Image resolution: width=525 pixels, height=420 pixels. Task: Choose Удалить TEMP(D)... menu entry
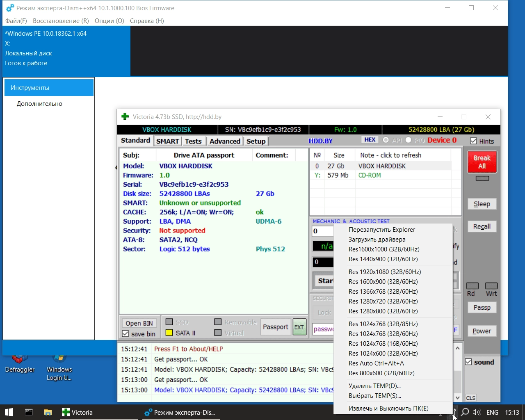pos(393,386)
